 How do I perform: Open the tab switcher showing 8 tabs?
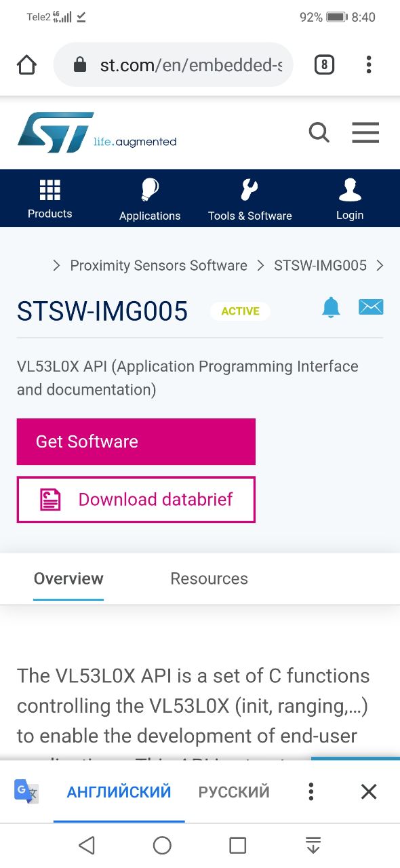pos(324,65)
